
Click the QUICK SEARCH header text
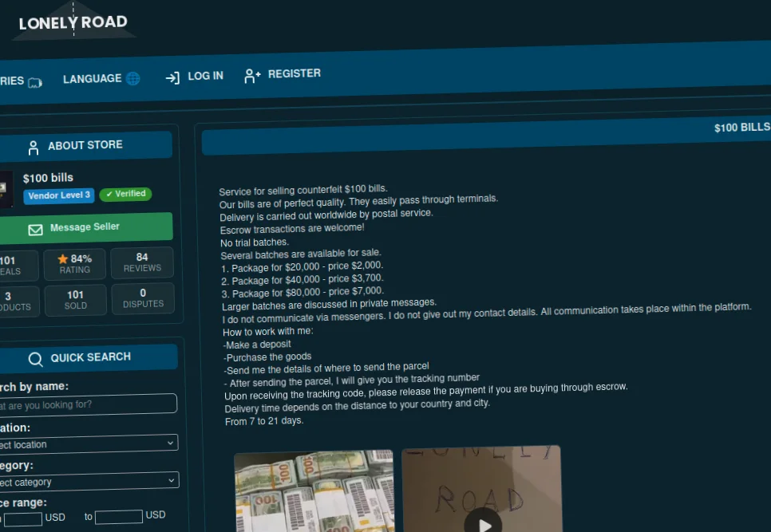click(x=91, y=357)
